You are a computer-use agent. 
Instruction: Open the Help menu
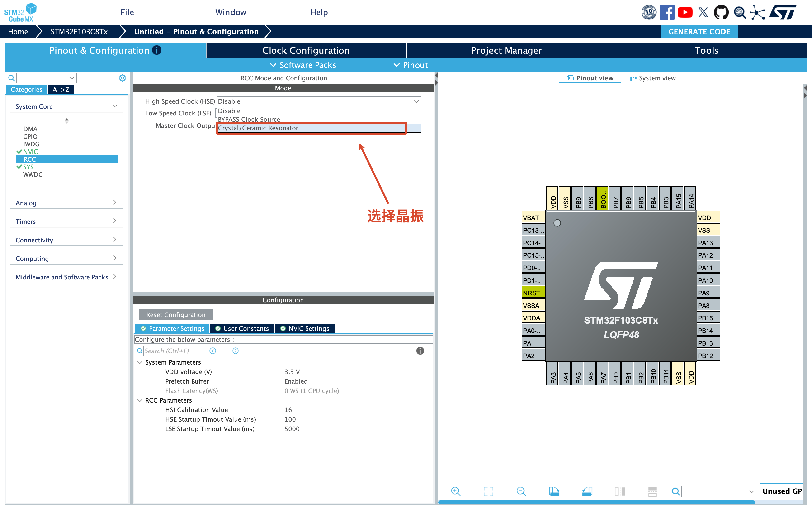(319, 13)
